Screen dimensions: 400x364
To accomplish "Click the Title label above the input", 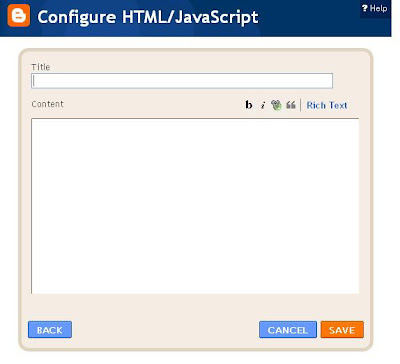I will (41, 67).
